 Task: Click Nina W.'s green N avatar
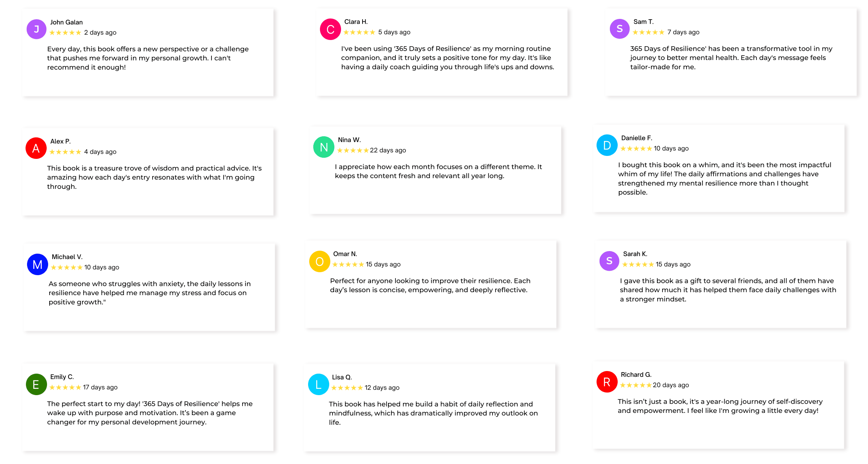(x=324, y=147)
